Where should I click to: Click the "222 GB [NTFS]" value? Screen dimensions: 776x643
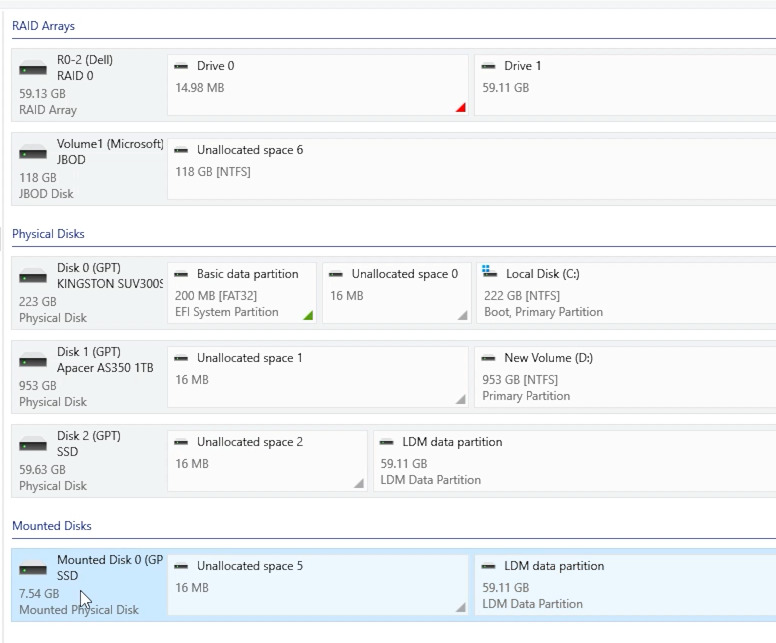click(522, 296)
